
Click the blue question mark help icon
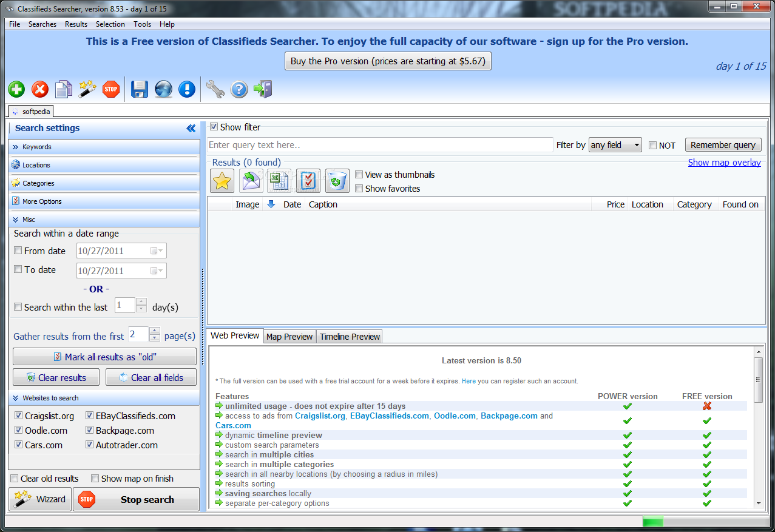(x=239, y=90)
